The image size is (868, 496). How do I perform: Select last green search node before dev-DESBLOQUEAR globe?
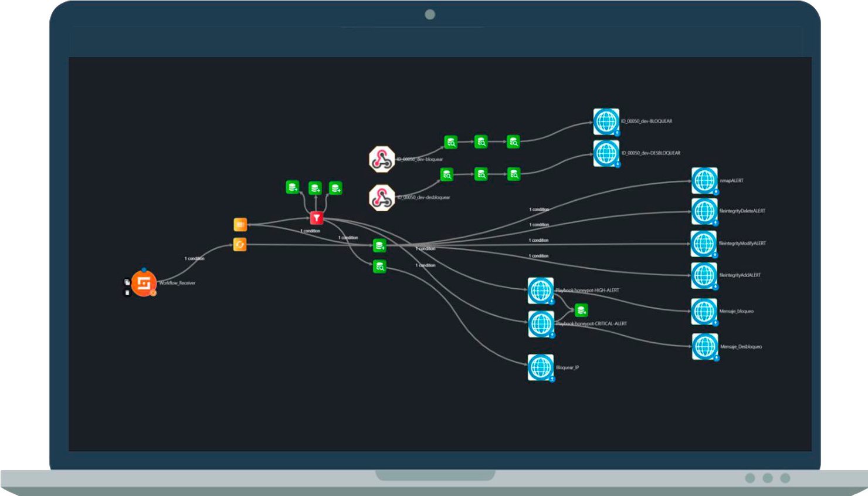514,174
